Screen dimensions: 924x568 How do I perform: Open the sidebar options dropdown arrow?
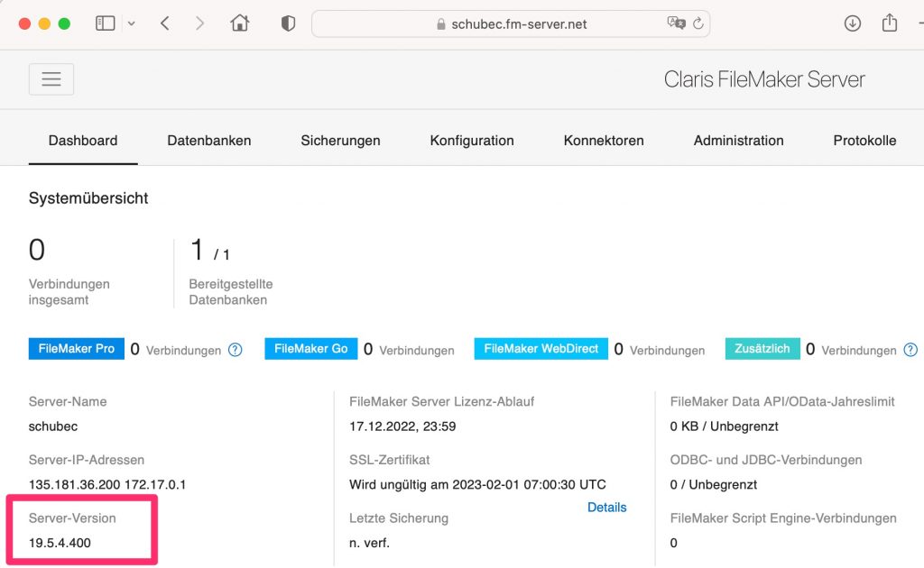(x=132, y=23)
